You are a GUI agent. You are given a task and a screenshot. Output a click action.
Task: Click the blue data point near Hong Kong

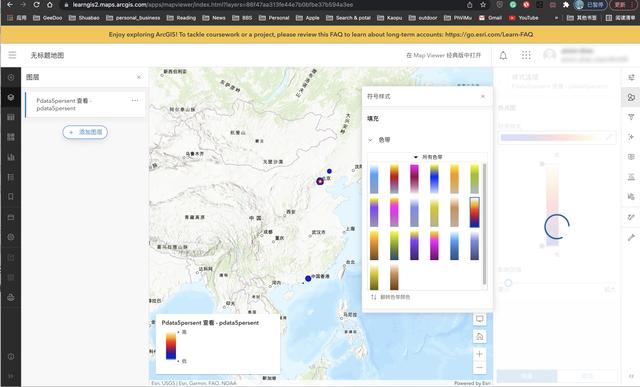pyautogui.click(x=308, y=279)
